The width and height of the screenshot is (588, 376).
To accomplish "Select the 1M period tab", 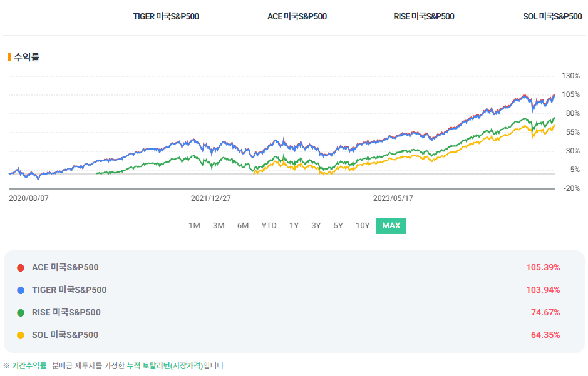I will point(194,226).
